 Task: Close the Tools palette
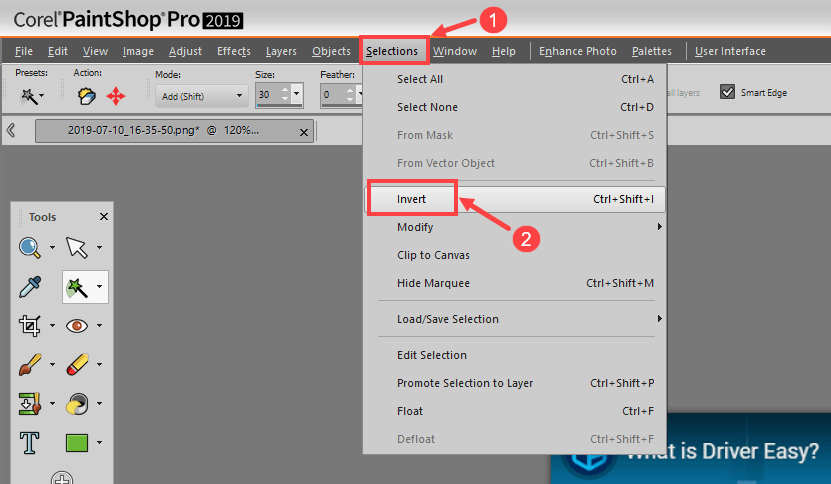(x=104, y=216)
